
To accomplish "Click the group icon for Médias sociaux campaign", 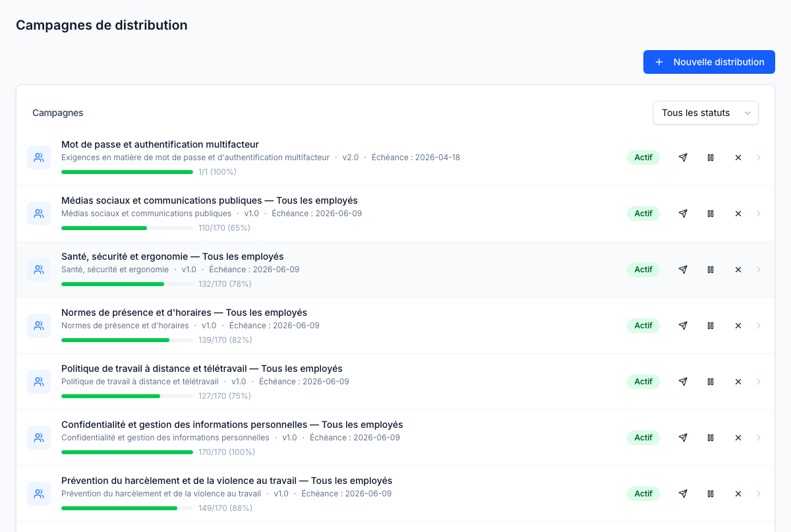I will point(39,214).
